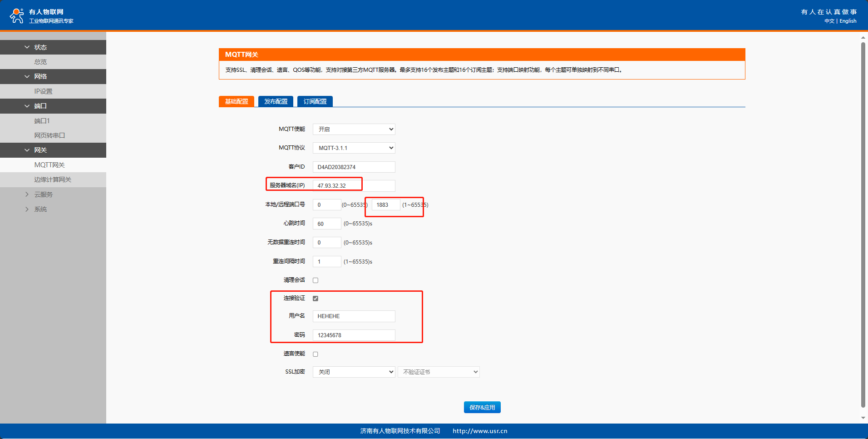
Task: Open the SSL加密 dropdown
Action: click(354, 372)
